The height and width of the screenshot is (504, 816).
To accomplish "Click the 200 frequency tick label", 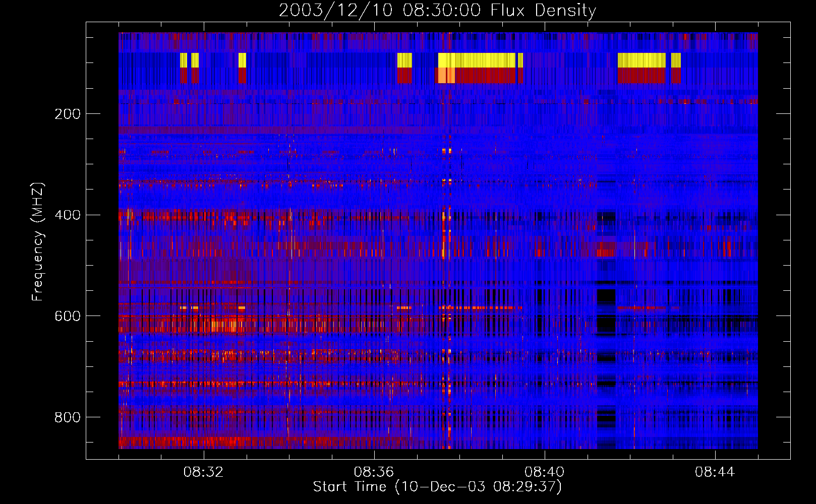I will click(68, 114).
